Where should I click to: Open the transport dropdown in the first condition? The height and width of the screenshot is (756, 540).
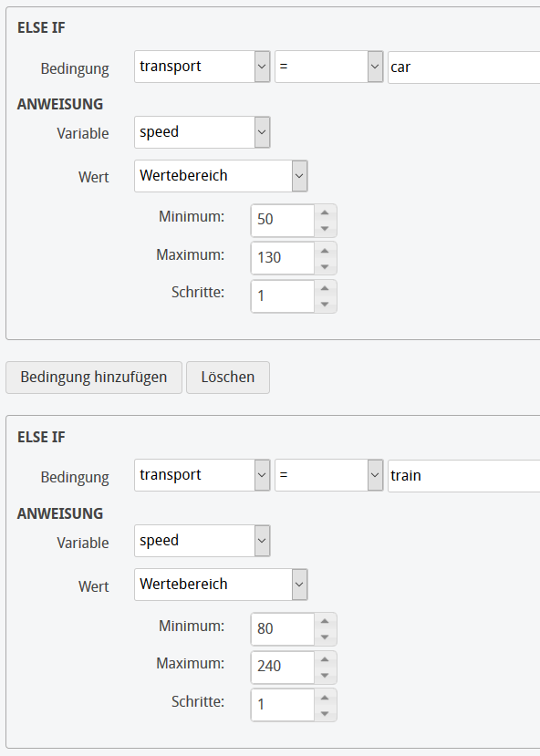pyautogui.click(x=261, y=67)
